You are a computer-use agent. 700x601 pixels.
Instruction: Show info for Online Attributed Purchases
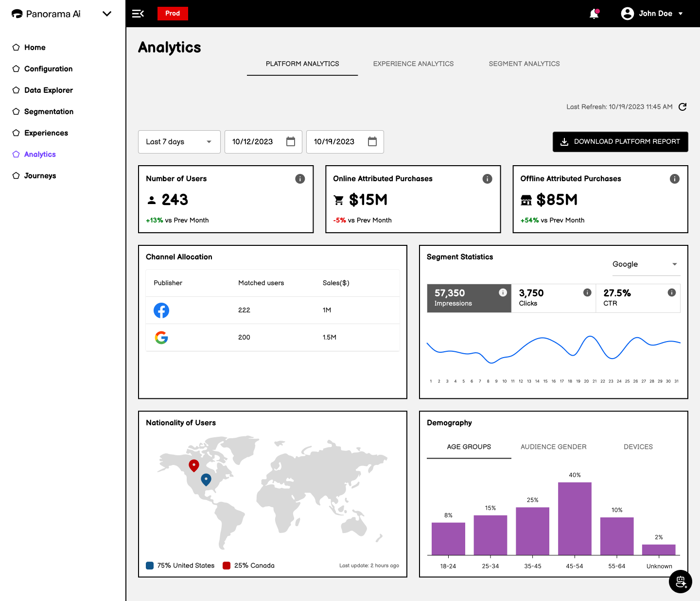(487, 179)
